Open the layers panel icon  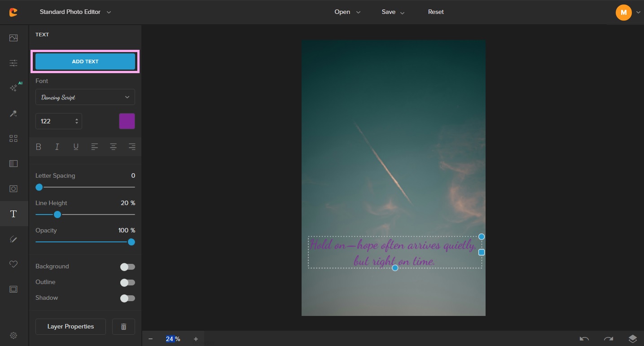632,339
